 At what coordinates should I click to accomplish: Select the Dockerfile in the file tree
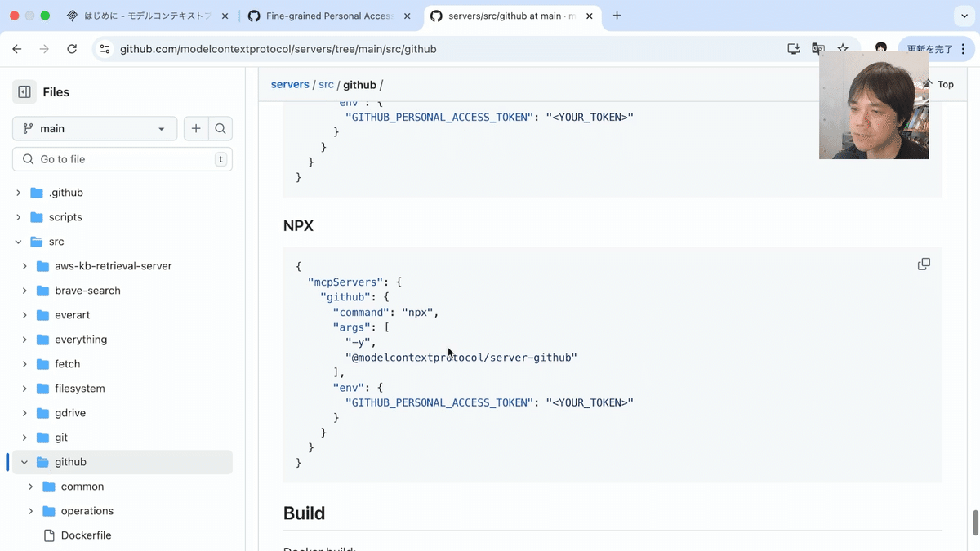tap(84, 535)
